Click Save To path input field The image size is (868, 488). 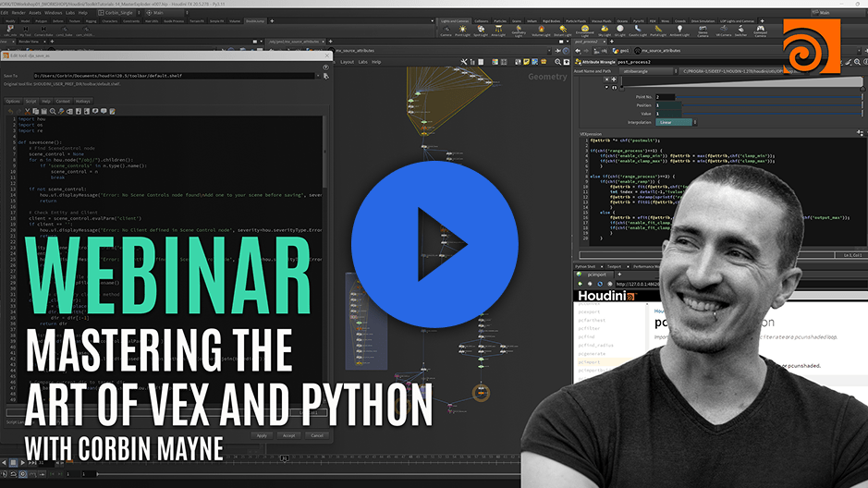point(175,76)
